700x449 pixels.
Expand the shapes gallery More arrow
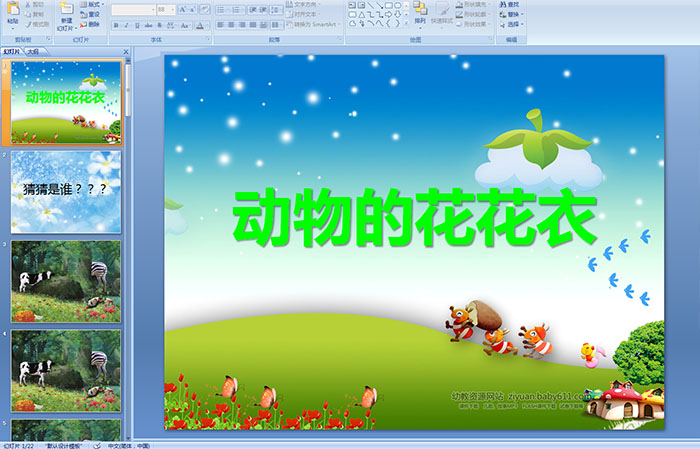click(x=406, y=23)
